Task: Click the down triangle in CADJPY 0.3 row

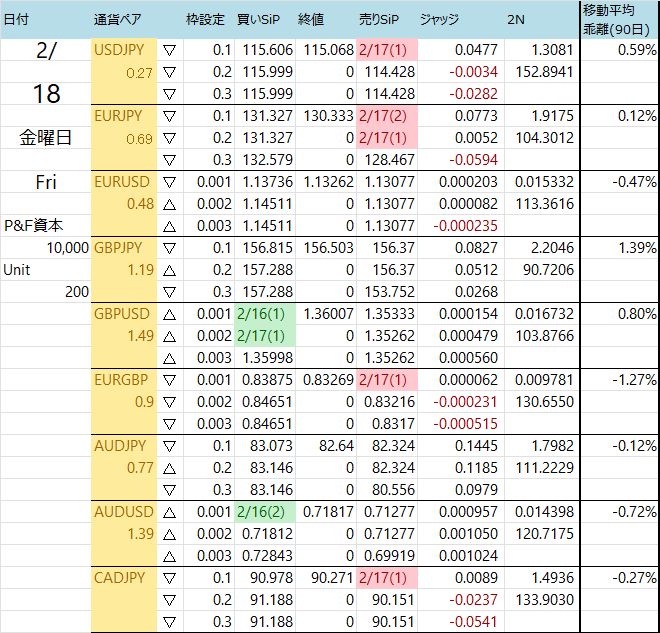Action: coord(169,622)
